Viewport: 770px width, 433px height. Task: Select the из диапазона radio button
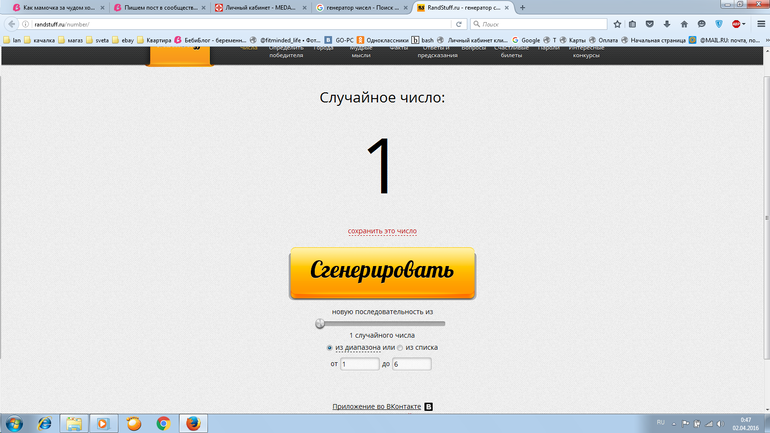click(330, 348)
